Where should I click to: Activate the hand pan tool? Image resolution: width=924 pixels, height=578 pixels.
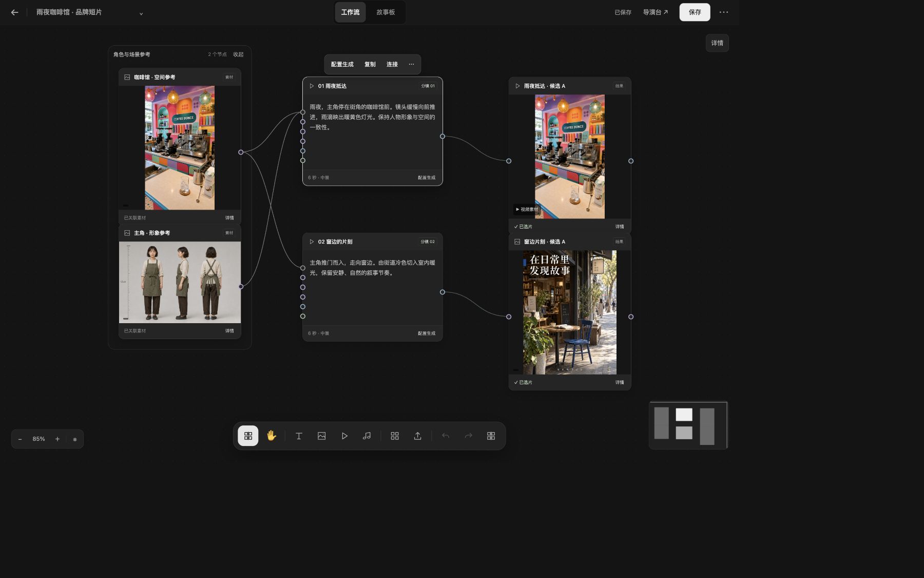pyautogui.click(x=272, y=436)
